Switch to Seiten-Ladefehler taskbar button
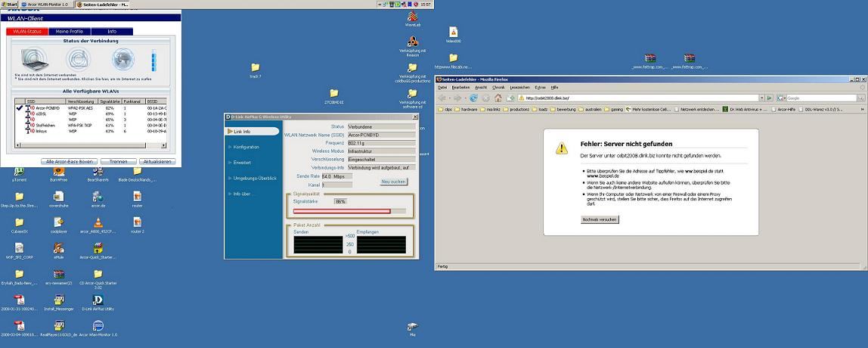 tap(102, 4)
